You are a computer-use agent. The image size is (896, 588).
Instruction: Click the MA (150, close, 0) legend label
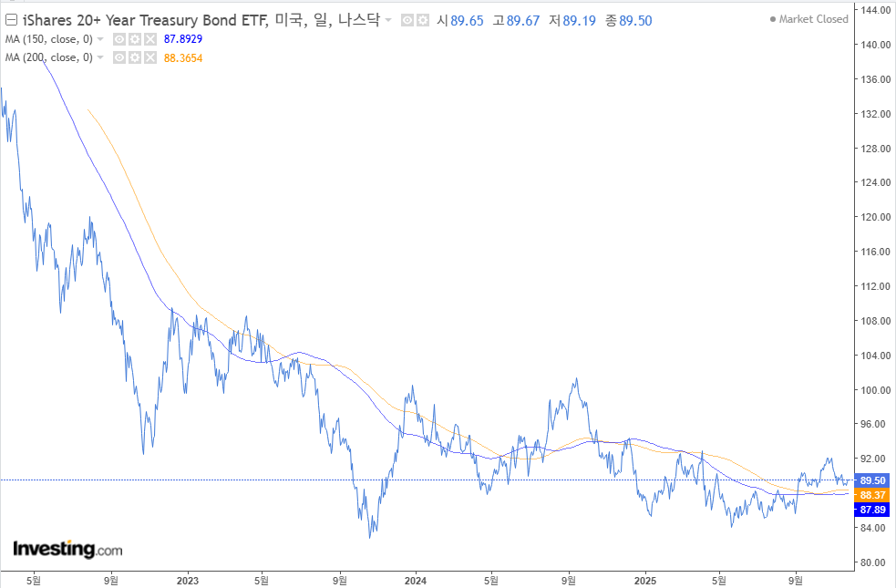49,39
